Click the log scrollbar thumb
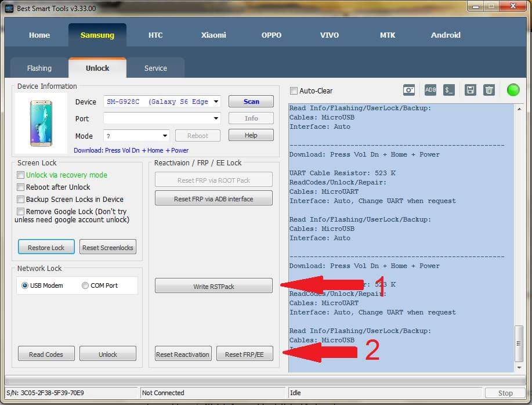The image size is (532, 405). pos(519,343)
